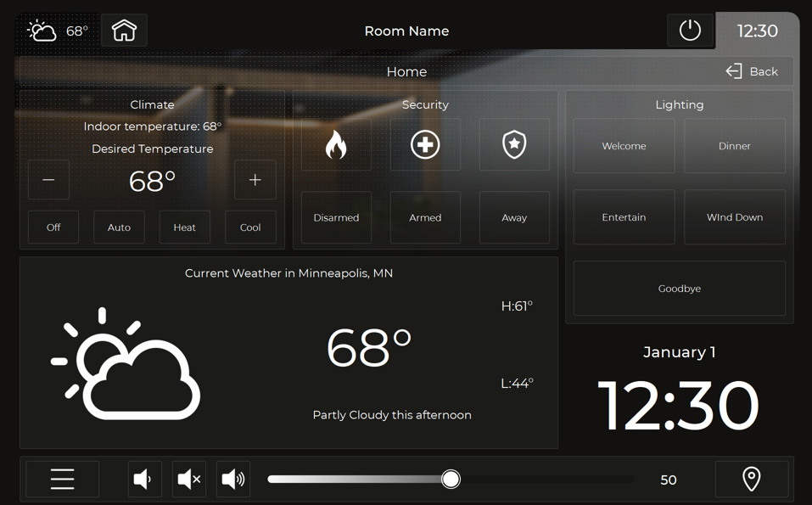
Task: Click the volume value 50
Action: point(669,480)
